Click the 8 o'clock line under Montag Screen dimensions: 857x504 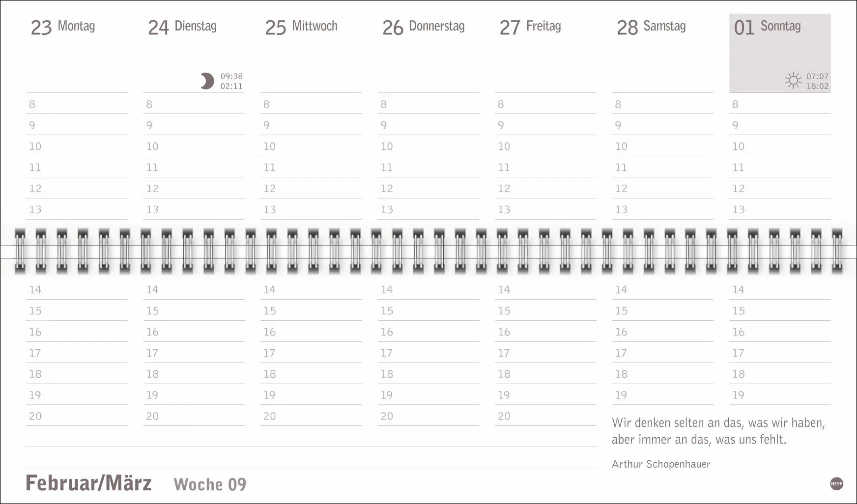pyautogui.click(x=77, y=104)
